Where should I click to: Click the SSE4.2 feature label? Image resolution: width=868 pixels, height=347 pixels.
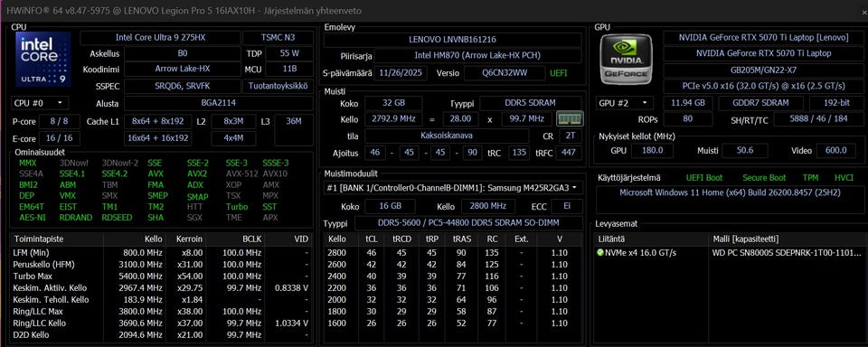click(x=115, y=173)
